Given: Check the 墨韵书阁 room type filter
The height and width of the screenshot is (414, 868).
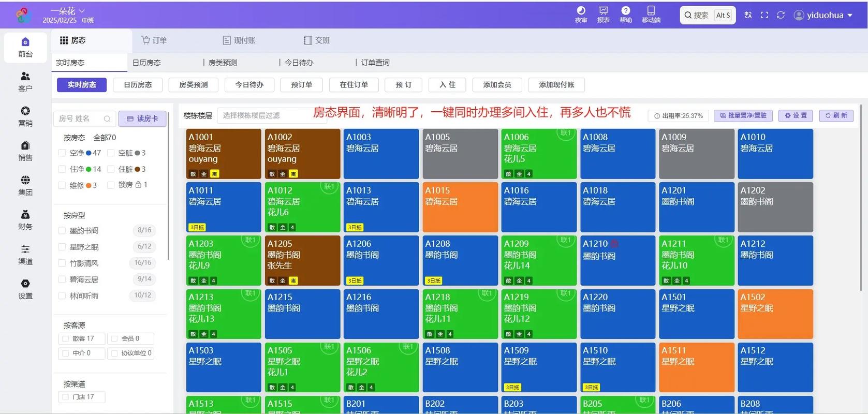Looking at the screenshot, I should click(x=62, y=231).
